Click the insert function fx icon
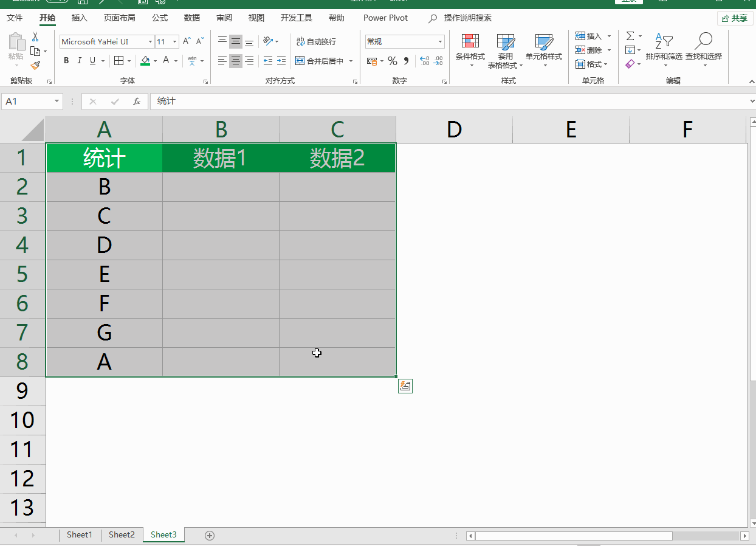The width and height of the screenshot is (756, 546). 137,102
